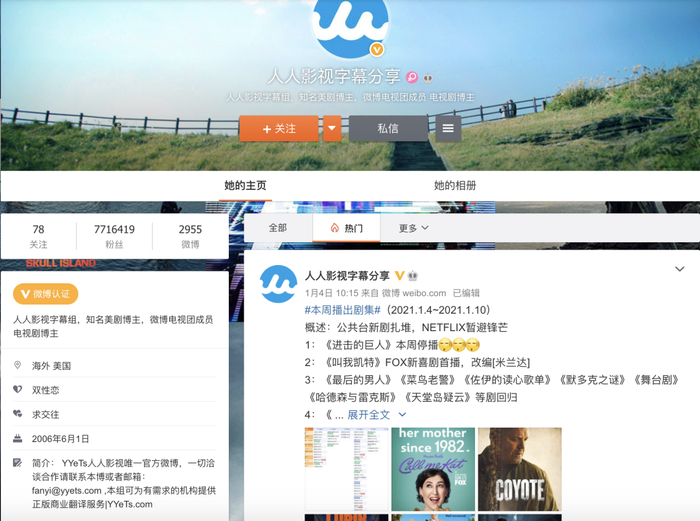
Task: Click the heart icon beside 双性恋
Action: pos(17,389)
